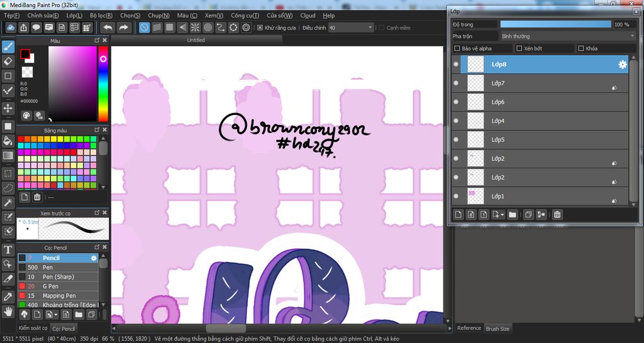
Task: Open the Pha trộn blend mode dropdown
Action: (568, 36)
